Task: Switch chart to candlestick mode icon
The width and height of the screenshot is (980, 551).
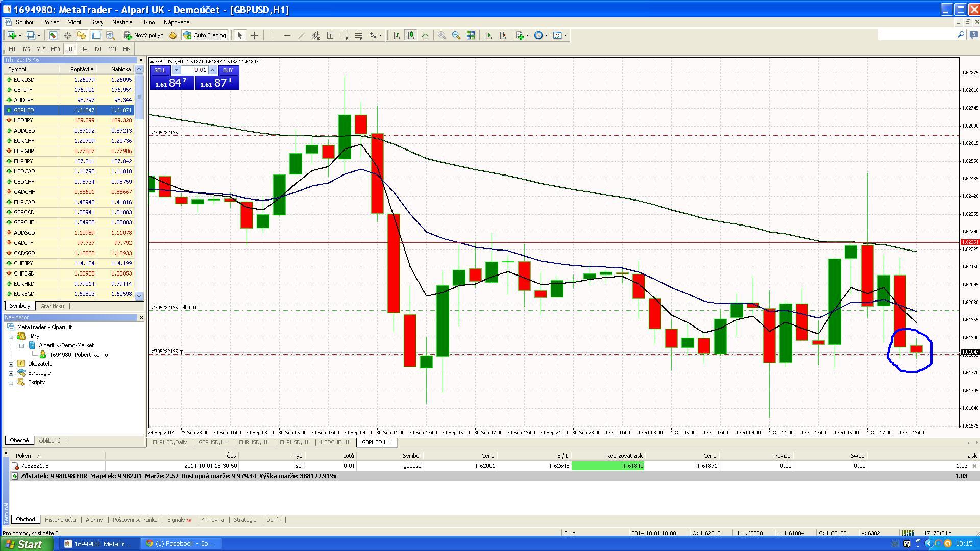Action: 410,35
